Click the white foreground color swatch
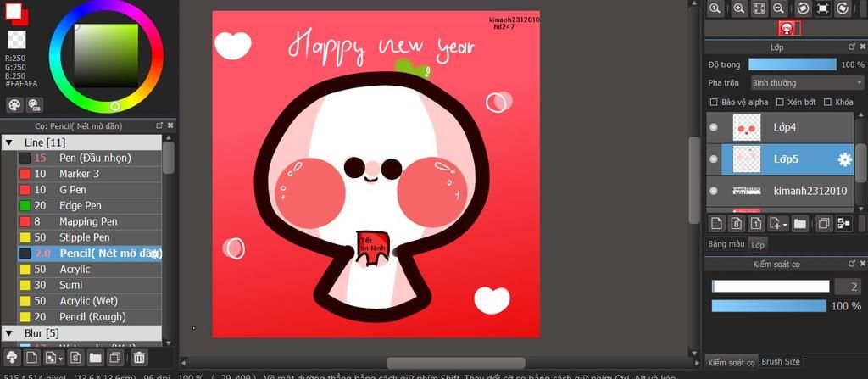The image size is (868, 379). [x=14, y=10]
